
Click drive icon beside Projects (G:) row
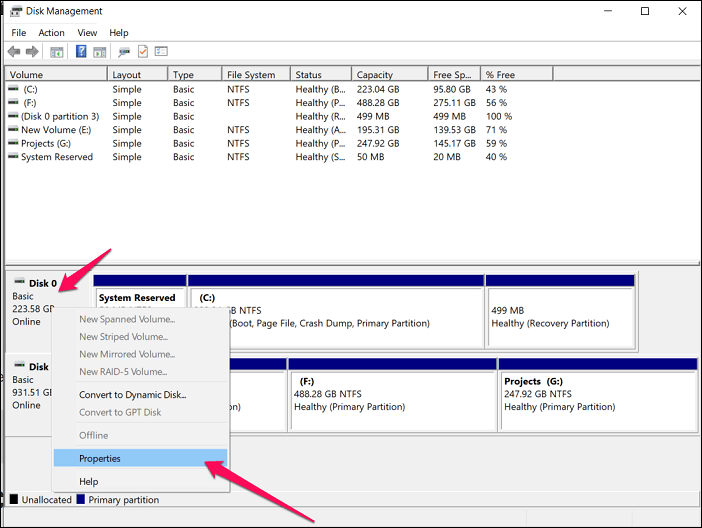13,143
